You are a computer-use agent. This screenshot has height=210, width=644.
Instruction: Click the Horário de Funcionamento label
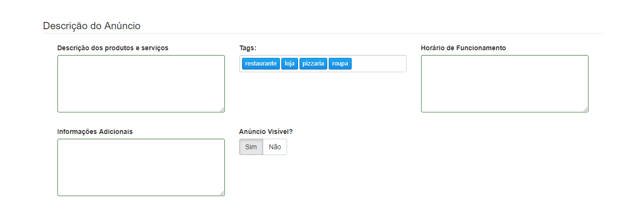coord(464,48)
